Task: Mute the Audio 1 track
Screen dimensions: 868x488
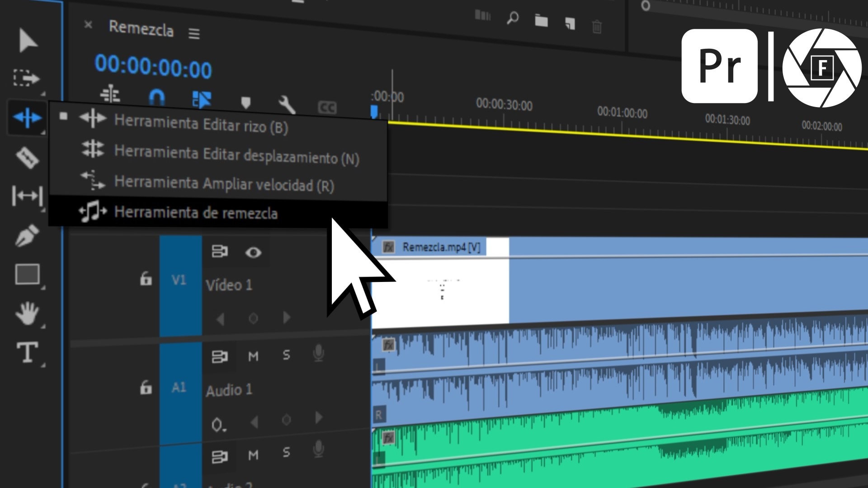Action: tap(253, 356)
